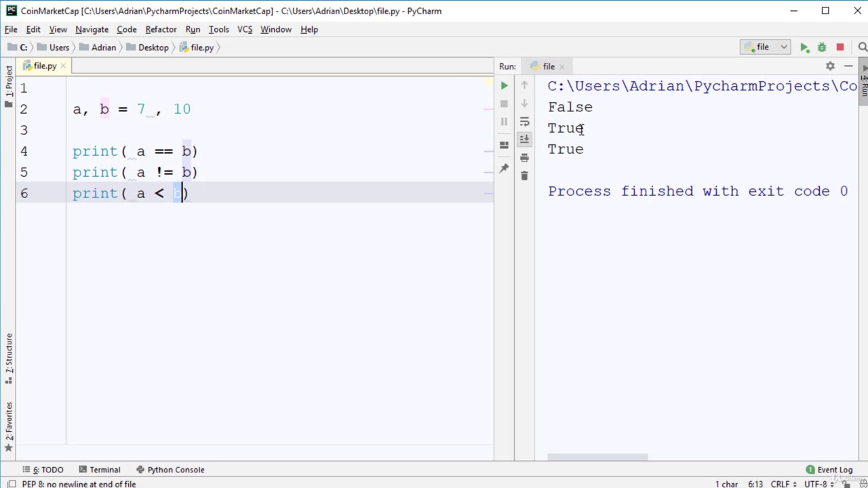Pin the Run tab with pin icon
The image size is (868, 488).
pyautogui.click(x=504, y=168)
